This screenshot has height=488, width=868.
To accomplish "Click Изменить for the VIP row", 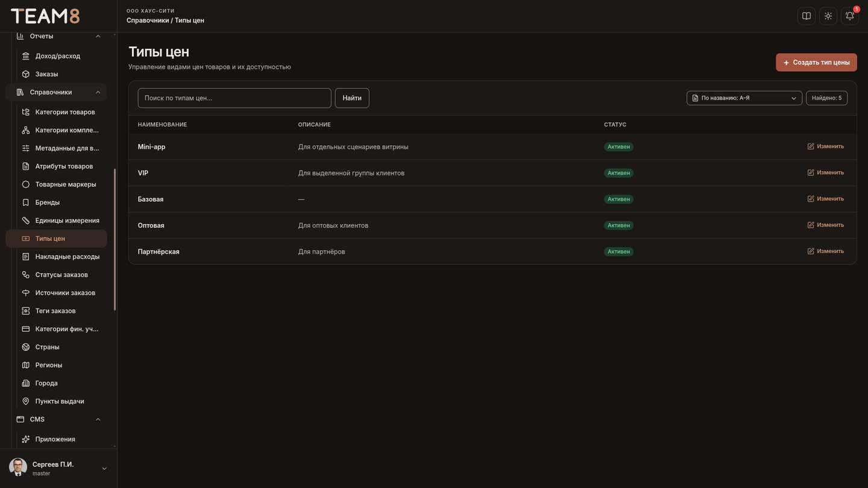I will [826, 173].
